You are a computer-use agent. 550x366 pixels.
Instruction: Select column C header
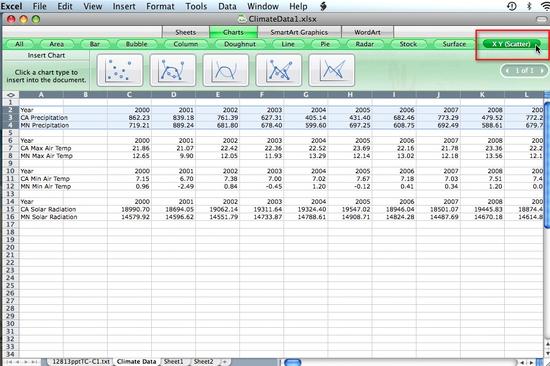pyautogui.click(x=129, y=95)
